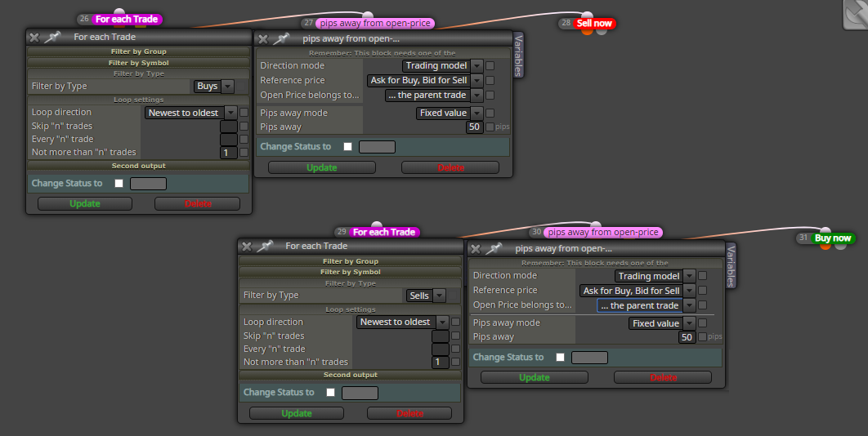868x436 pixels.
Task: Select the red Sell now block 28
Action: pos(594,23)
